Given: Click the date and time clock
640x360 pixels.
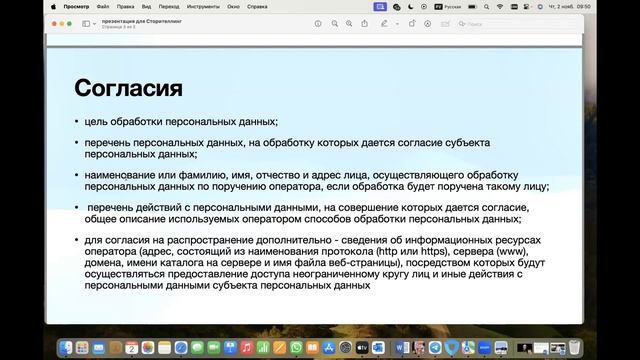Looking at the screenshot, I should tap(569, 7).
